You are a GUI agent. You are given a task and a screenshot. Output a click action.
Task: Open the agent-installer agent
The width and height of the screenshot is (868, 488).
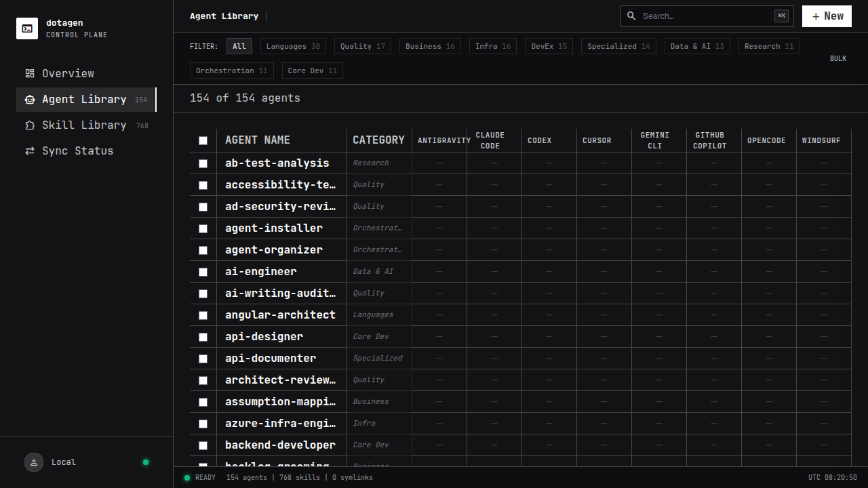[x=274, y=228]
